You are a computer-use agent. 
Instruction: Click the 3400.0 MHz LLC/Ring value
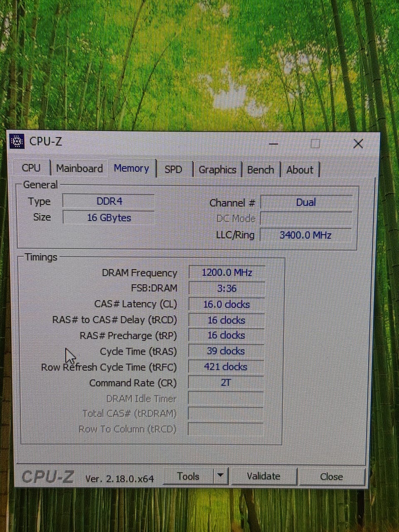pos(305,235)
